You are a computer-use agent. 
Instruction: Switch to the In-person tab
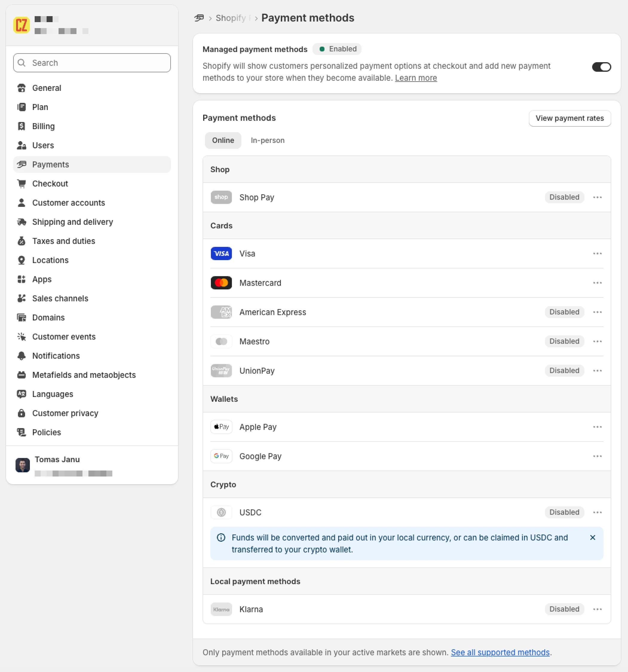pyautogui.click(x=268, y=140)
